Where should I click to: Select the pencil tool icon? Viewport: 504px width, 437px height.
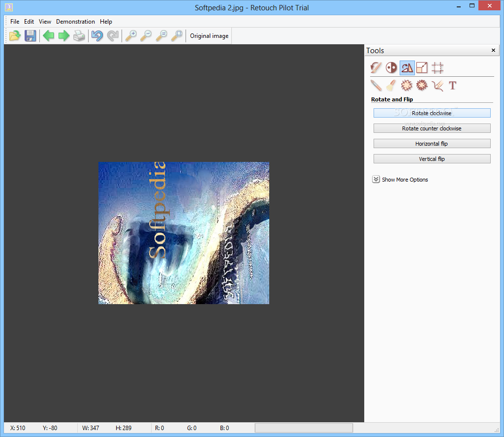click(x=376, y=86)
